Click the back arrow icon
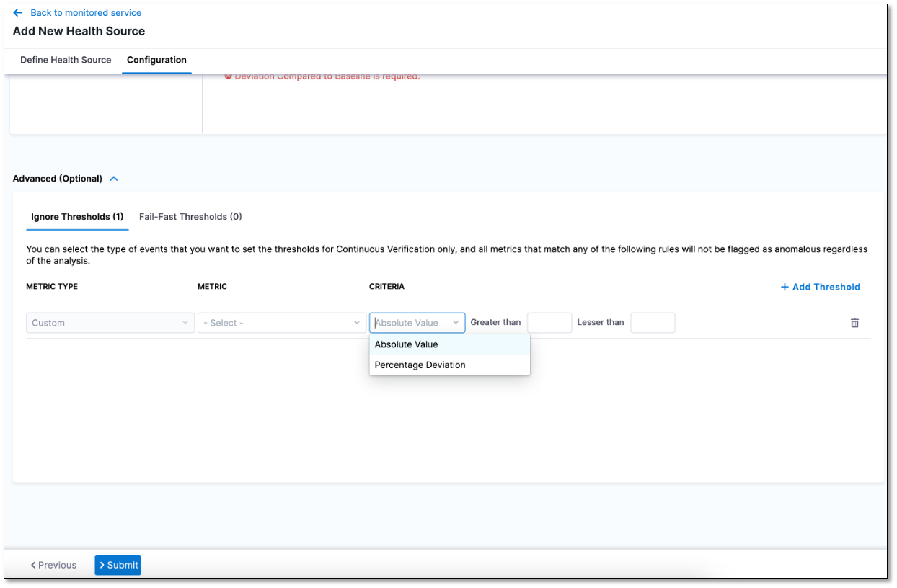This screenshot has width=897, height=588. coord(18,13)
